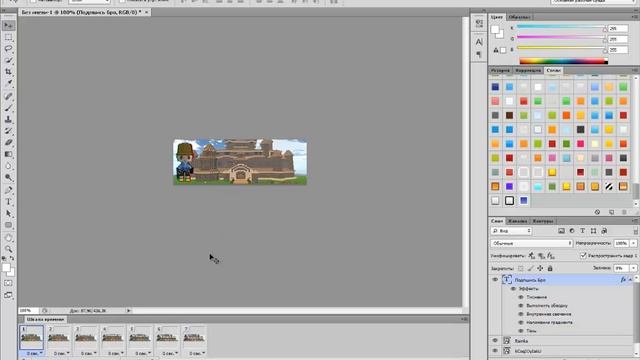Open the Character panel icon
Image resolution: width=640 pixels, height=360 pixels.
tap(479, 42)
